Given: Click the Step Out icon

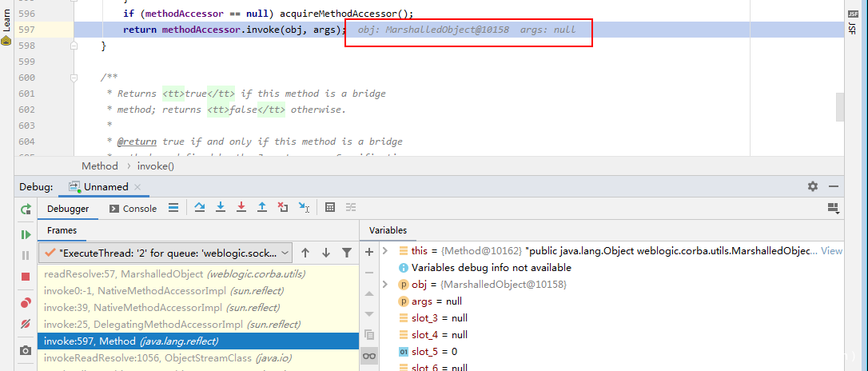Looking at the screenshot, I should (x=261, y=208).
